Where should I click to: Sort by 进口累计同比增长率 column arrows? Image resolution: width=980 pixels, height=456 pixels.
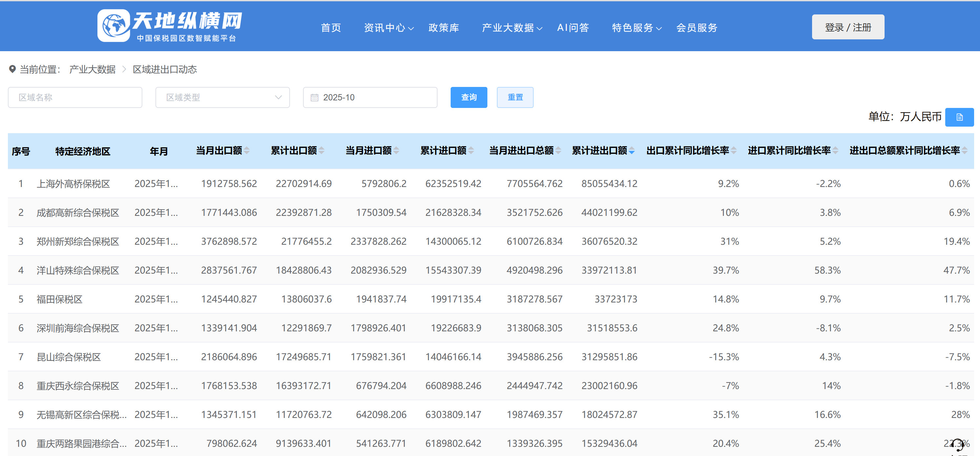click(835, 151)
